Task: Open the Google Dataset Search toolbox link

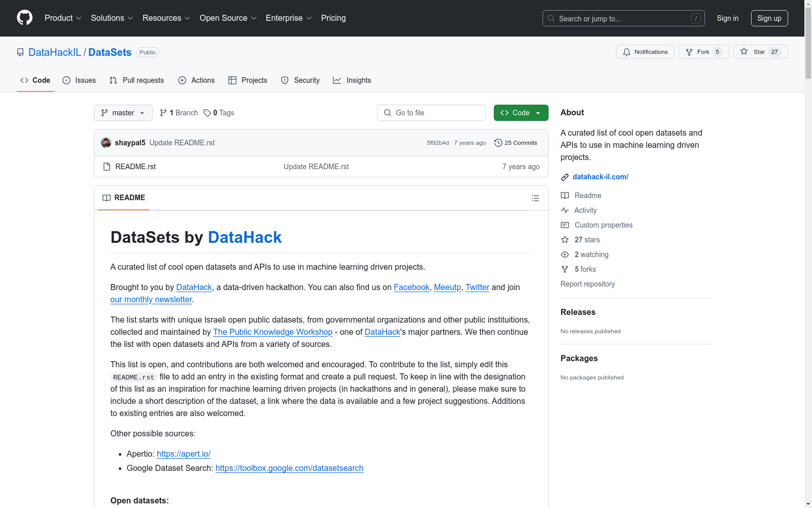Action: click(289, 468)
